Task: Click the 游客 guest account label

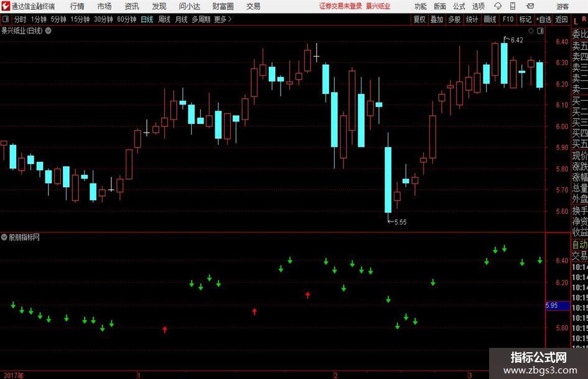Action: pos(562,6)
